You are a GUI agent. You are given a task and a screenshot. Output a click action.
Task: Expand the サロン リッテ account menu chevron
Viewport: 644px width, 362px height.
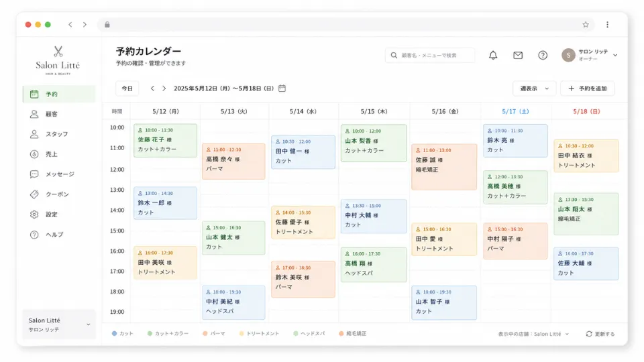coord(615,55)
